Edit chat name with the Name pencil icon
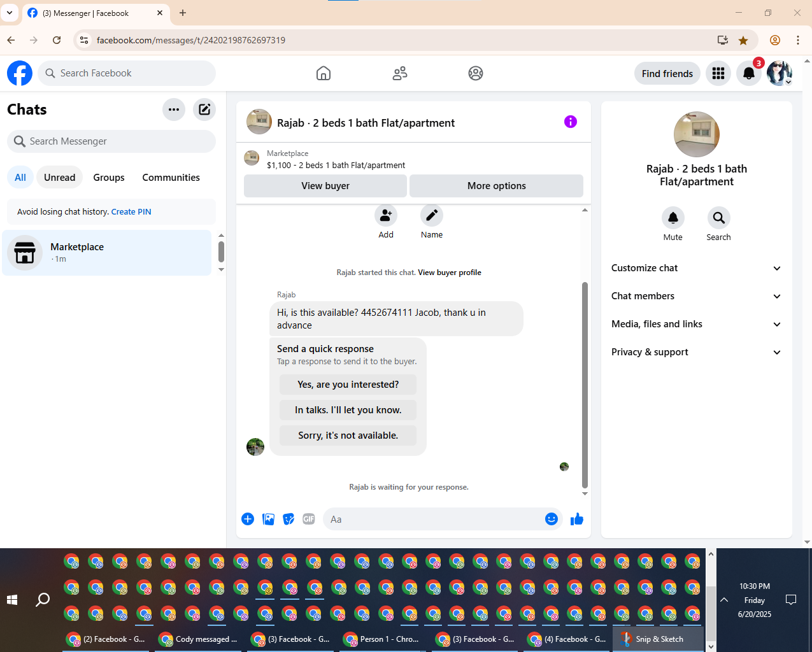 point(432,216)
